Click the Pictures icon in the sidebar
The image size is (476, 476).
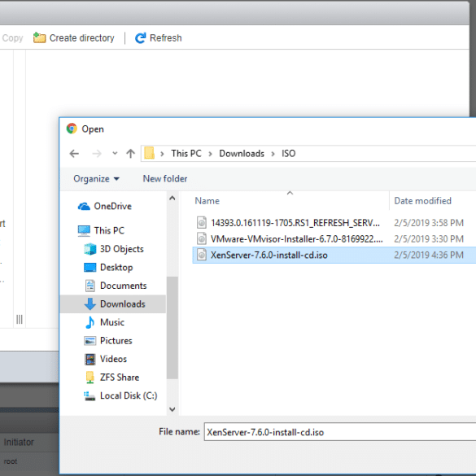90,341
